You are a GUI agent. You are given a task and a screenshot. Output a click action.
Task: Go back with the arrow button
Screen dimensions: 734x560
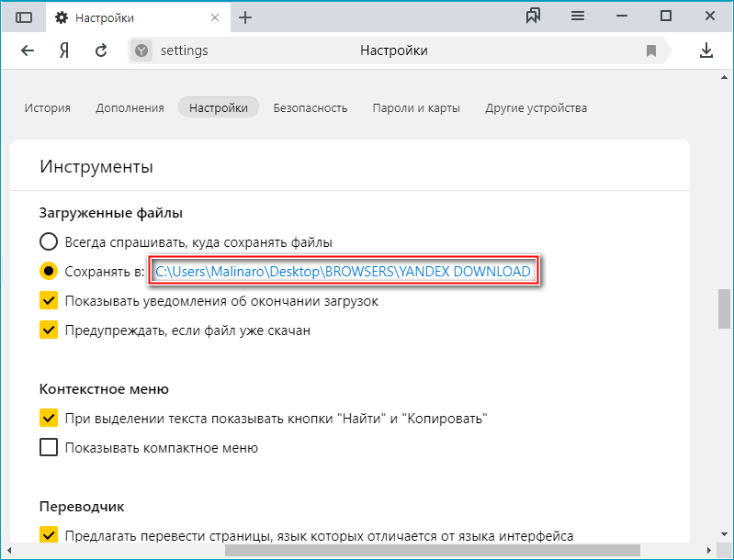pyautogui.click(x=28, y=50)
